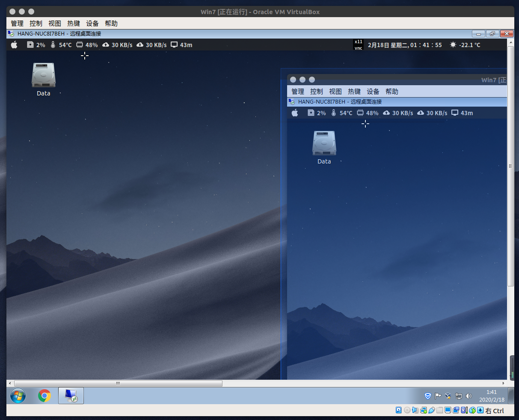The height and width of the screenshot is (420, 519).
Task: Click the up arrow of the vertical scrollbar
Action: click(x=510, y=42)
